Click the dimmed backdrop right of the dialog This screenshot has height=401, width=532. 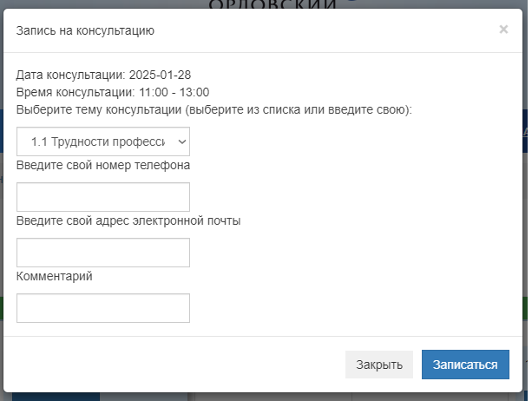(x=527, y=217)
